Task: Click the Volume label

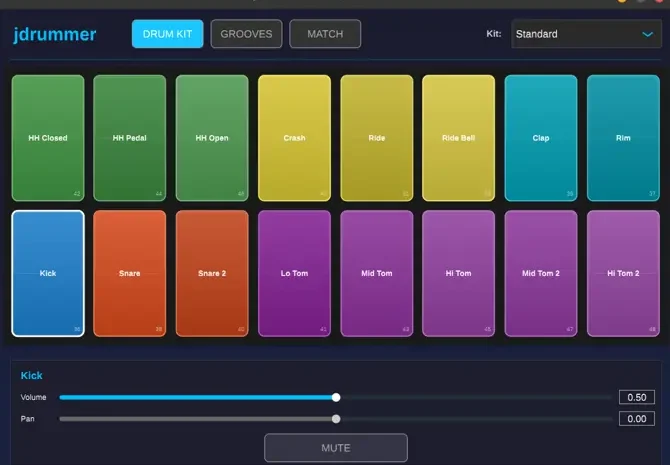Action: click(x=33, y=397)
